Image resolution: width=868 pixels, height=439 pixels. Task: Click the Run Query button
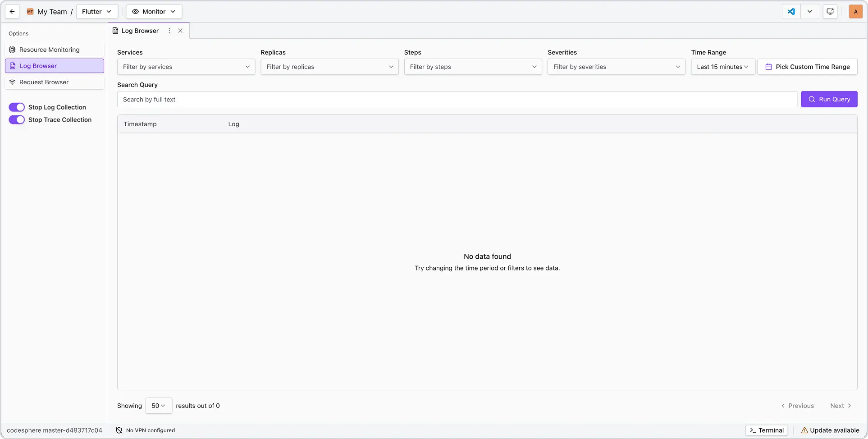(829, 99)
